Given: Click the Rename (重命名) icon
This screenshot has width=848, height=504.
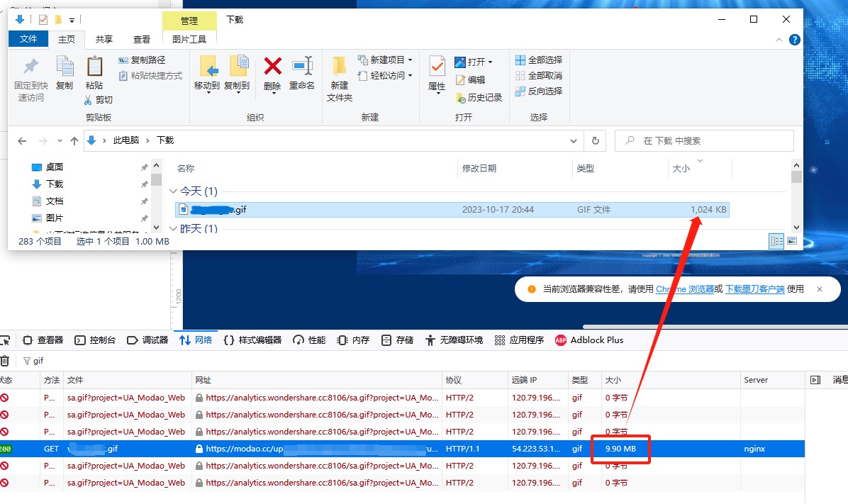Looking at the screenshot, I should coord(302,66).
